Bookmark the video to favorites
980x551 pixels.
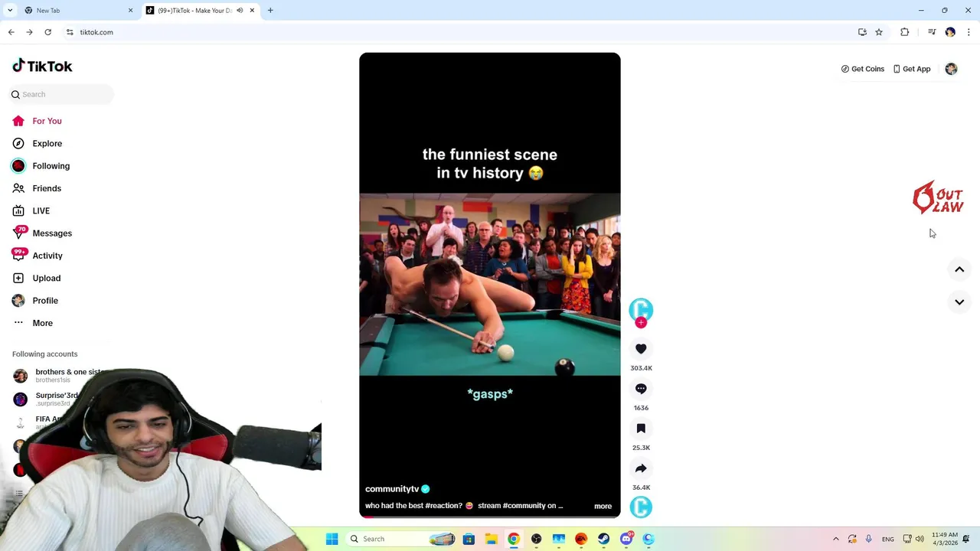641,429
